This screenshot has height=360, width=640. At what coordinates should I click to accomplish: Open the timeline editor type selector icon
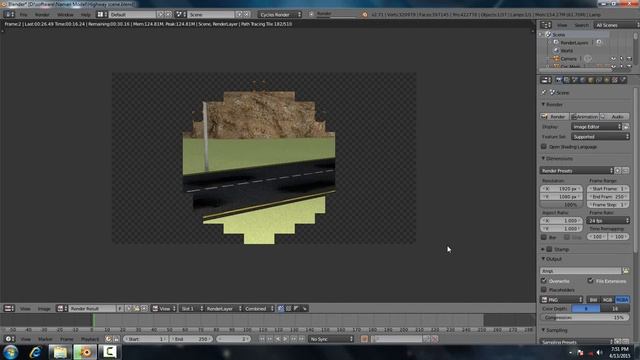[x=9, y=339]
